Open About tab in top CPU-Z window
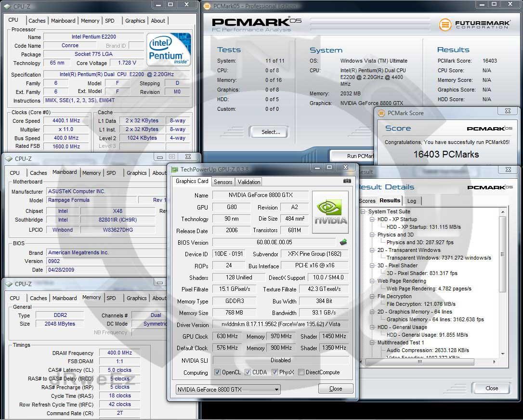523x420 pixels. (158, 21)
